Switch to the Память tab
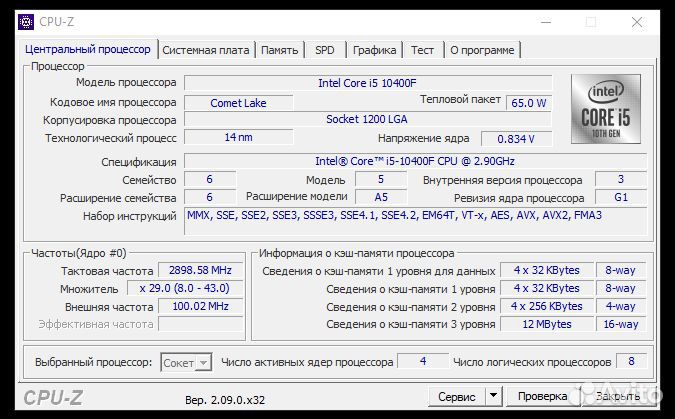Screen dimensions: 675x419 [279, 50]
